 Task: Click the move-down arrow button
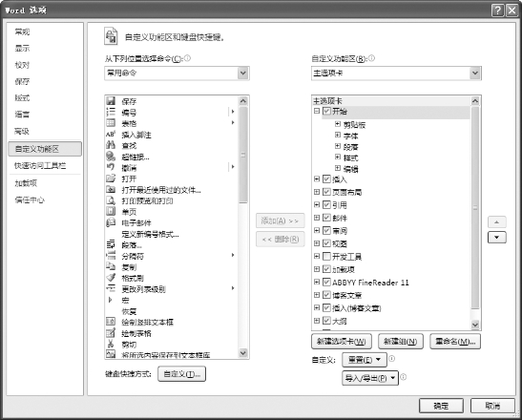[496, 238]
